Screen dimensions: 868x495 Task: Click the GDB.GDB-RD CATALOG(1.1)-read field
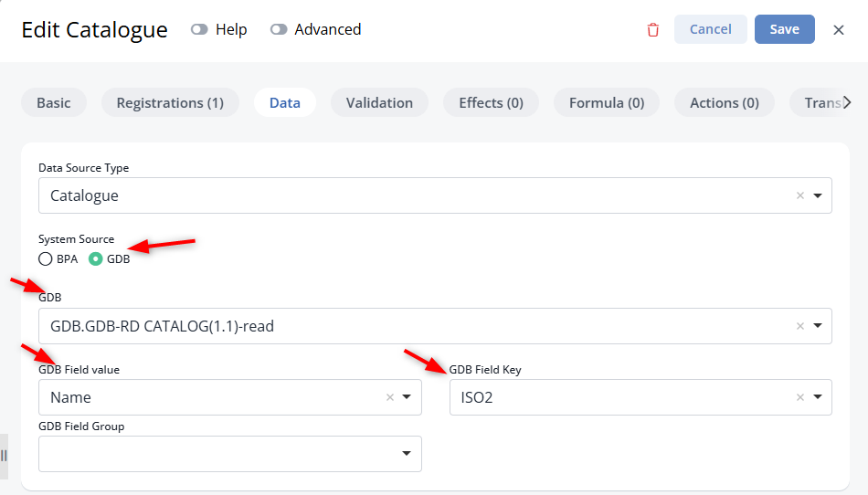pyautogui.click(x=435, y=326)
